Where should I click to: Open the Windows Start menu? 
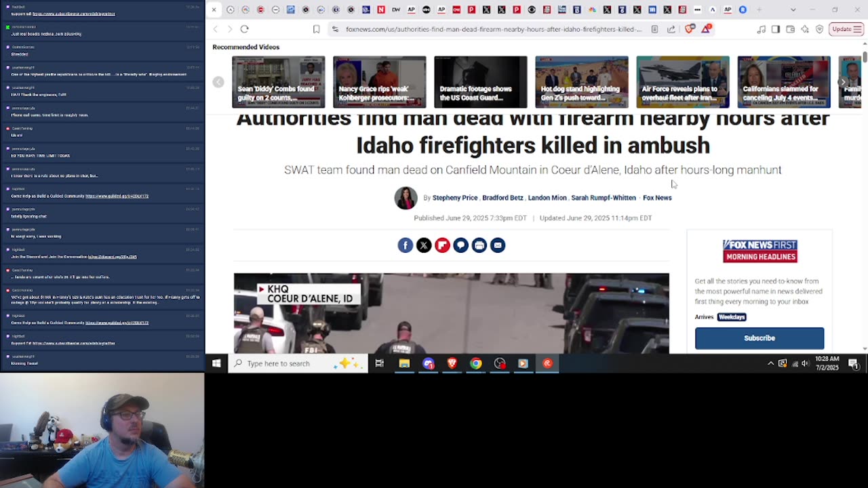[x=216, y=363]
